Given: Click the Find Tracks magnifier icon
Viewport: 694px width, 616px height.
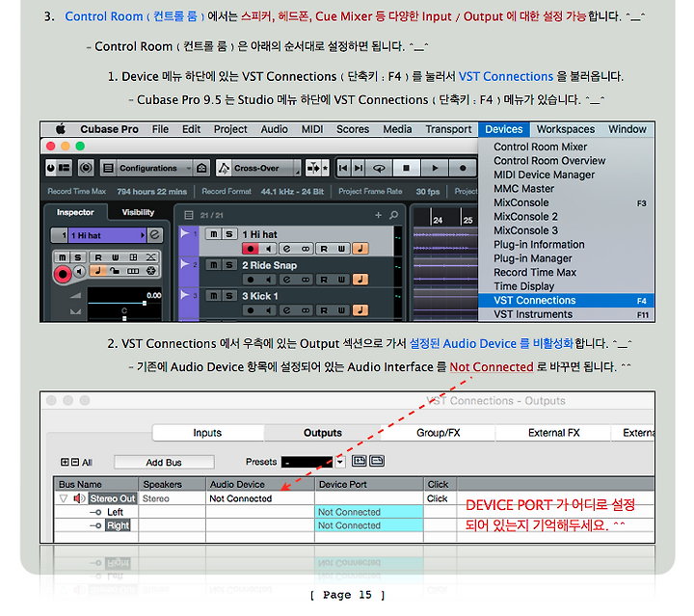Looking at the screenshot, I should tap(393, 215).
